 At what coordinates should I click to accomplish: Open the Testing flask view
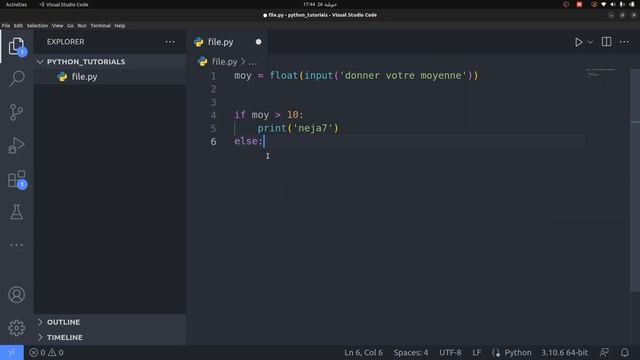pyautogui.click(x=17, y=212)
